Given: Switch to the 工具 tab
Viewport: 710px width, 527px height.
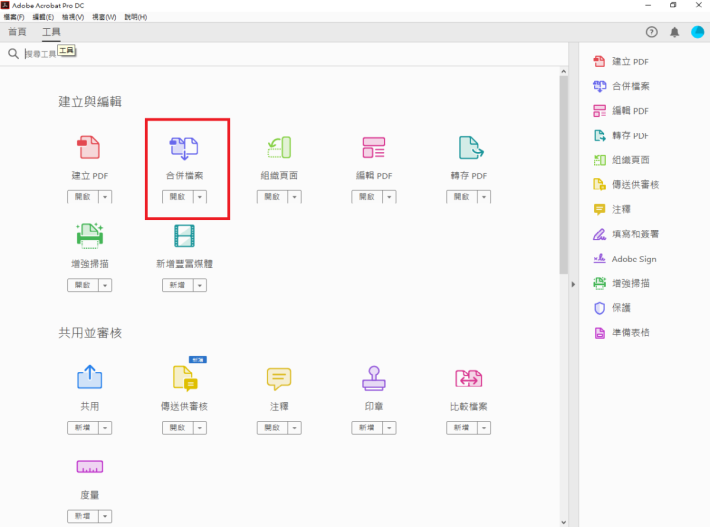Looking at the screenshot, I should coord(51,32).
